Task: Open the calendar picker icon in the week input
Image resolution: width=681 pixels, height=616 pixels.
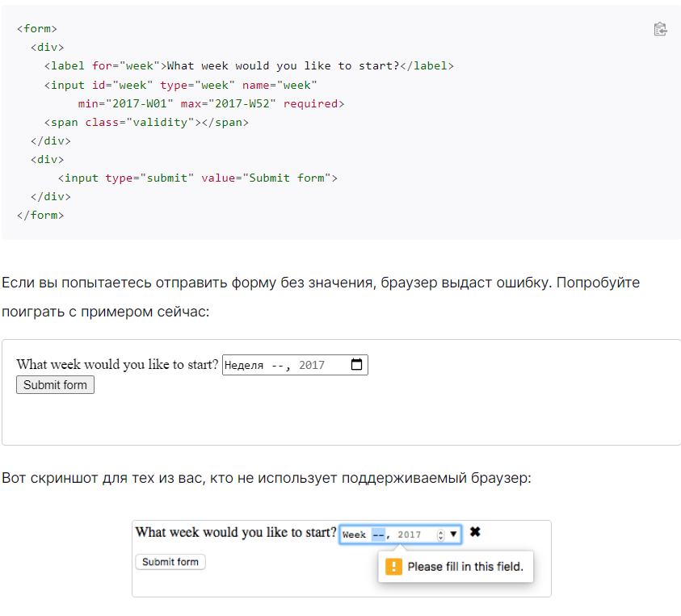Action: coord(356,365)
